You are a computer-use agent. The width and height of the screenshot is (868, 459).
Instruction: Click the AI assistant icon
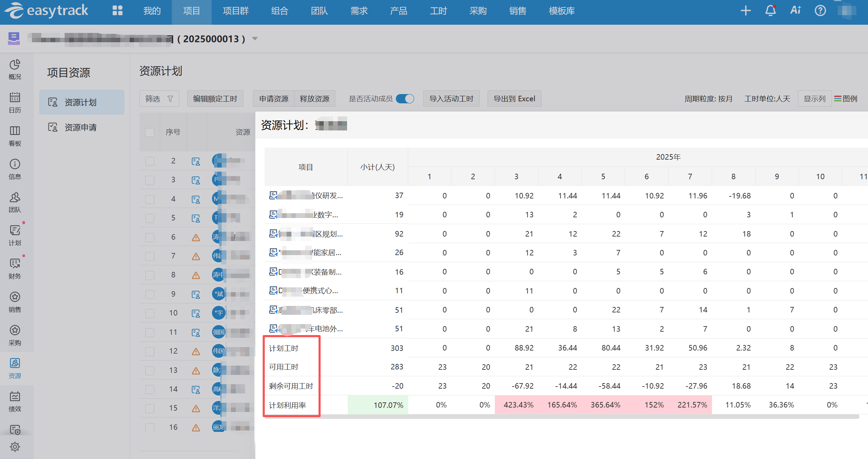795,11
